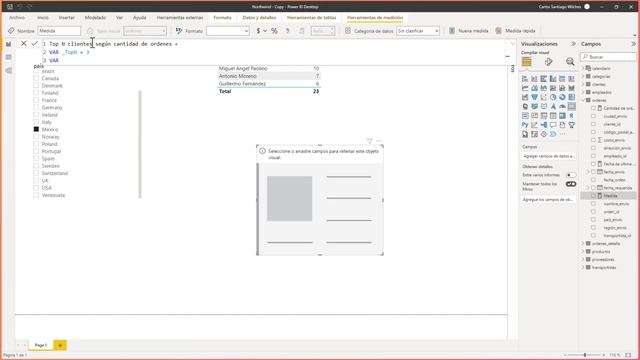Click the Nombre measure name field
This screenshot has height=360, width=640.
tap(59, 31)
